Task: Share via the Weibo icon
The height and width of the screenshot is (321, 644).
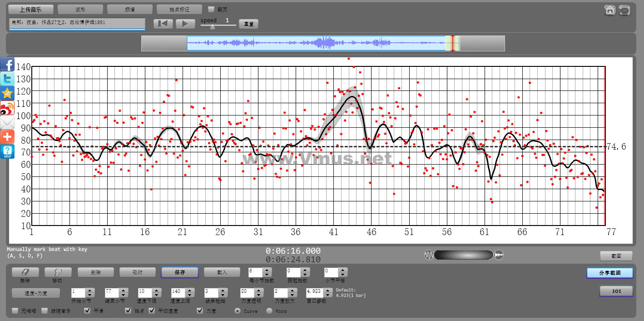Action: pyautogui.click(x=7, y=108)
